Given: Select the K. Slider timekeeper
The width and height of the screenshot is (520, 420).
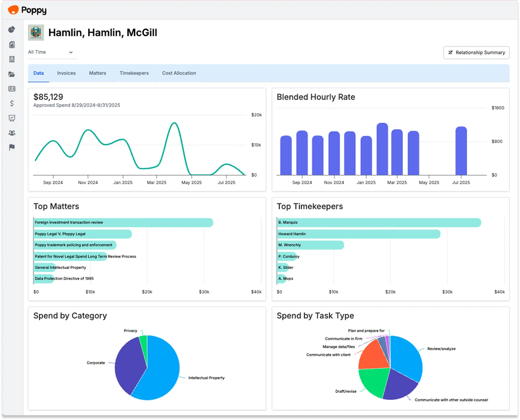Looking at the screenshot, I should coord(283,267).
